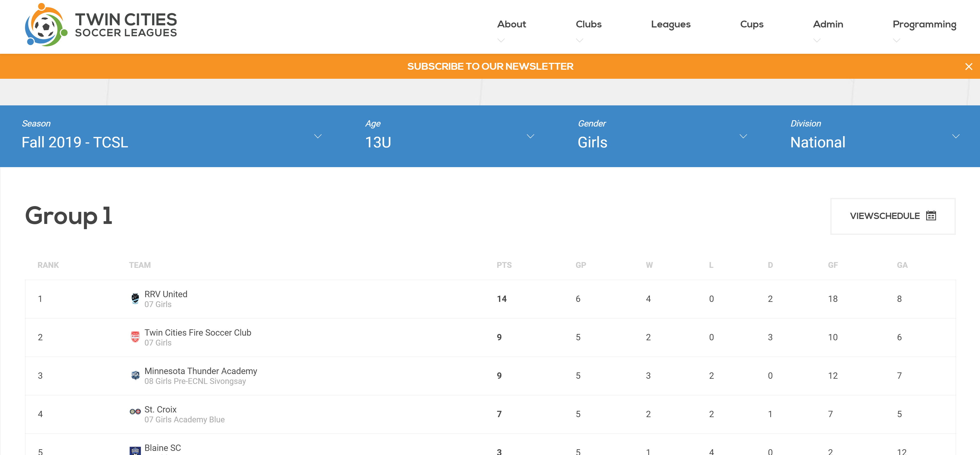Click RRV United's 14 points value

point(502,299)
